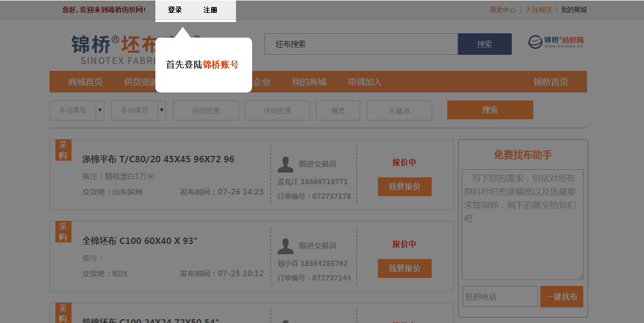Open 申请加入 navigation item
Screen dimensions: 644x323
tap(364, 82)
